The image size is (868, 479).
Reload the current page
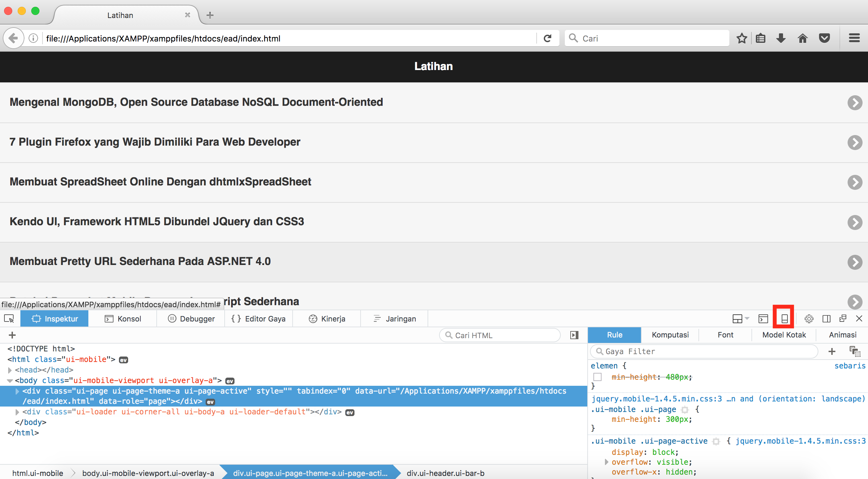point(547,38)
